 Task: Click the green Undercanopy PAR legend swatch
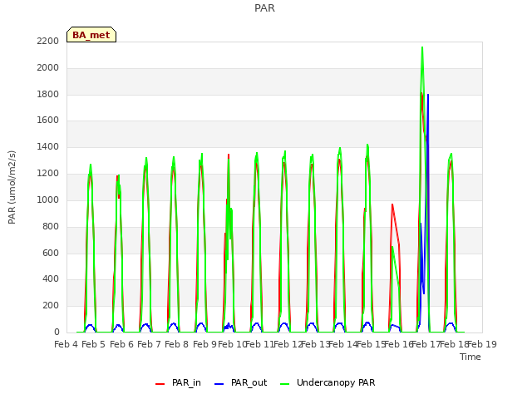point(285,384)
